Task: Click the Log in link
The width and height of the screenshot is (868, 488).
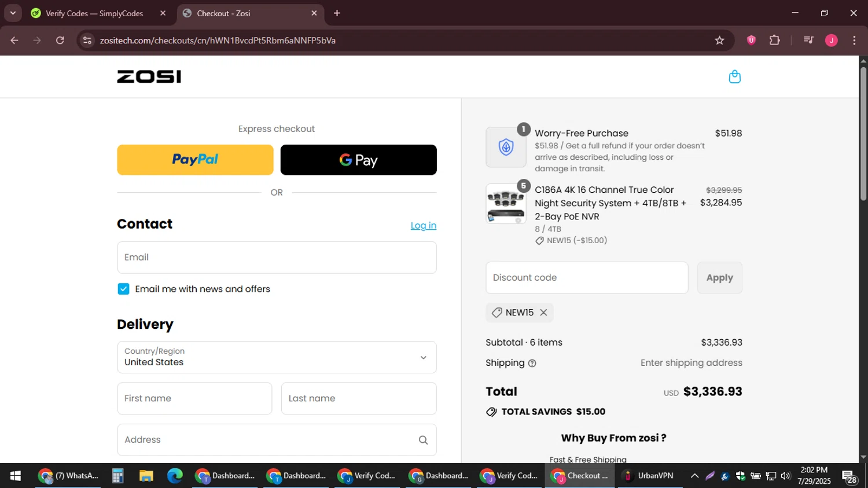Action: 424,226
